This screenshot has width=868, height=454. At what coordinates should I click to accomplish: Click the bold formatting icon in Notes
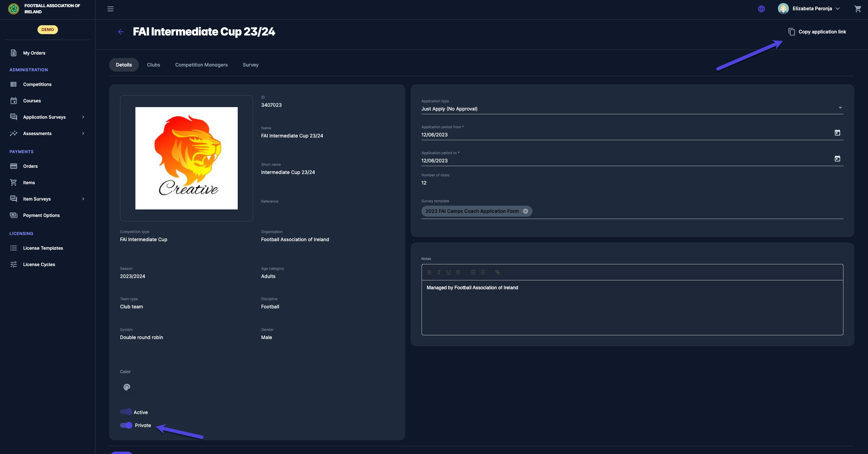pyautogui.click(x=429, y=272)
